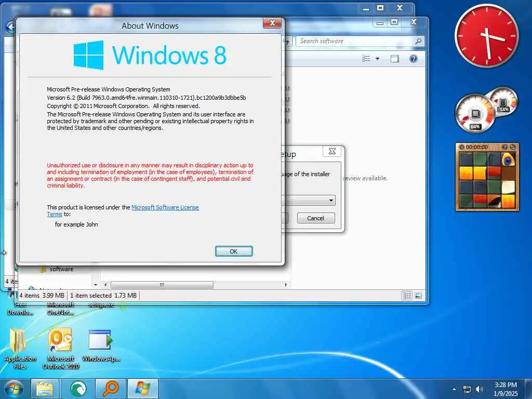Click the puzzle tile showing the black beak
Image resolution: width=532 pixels, height=399 pixels.
[494, 201]
